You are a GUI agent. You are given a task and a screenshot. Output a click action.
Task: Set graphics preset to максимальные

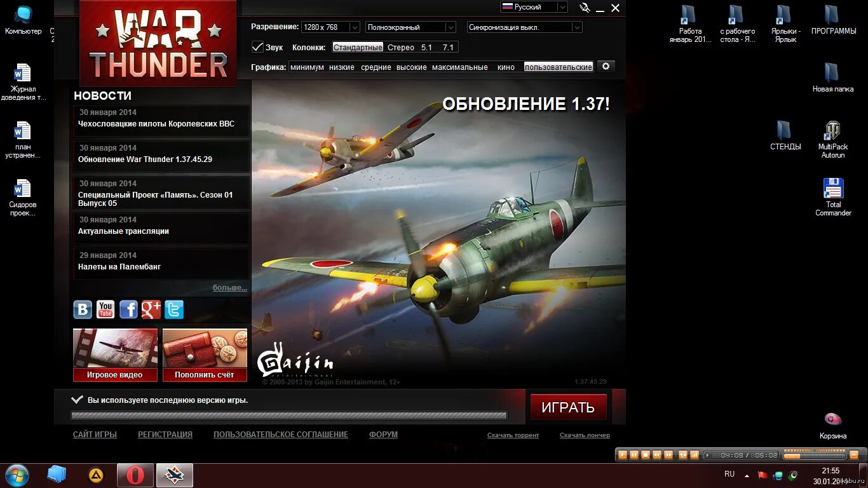point(460,67)
